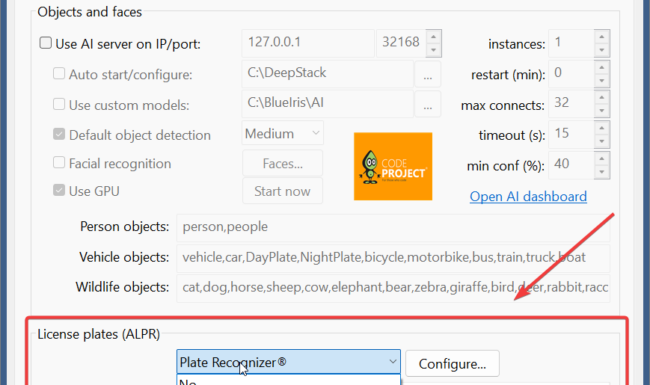The height and width of the screenshot is (385, 650).
Task: Browse for DeepStack folder with ellipsis button
Action: coord(428,74)
